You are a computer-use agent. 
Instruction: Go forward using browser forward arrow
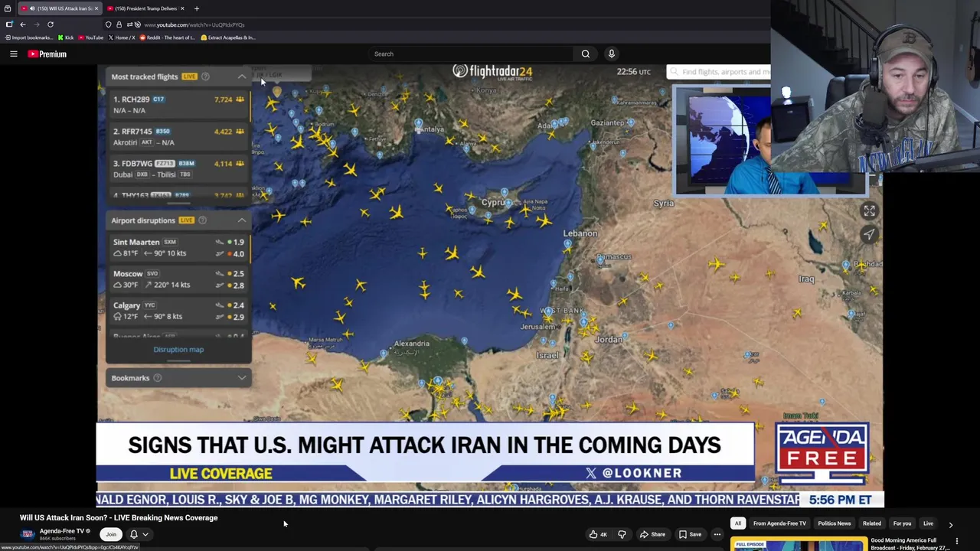(37, 24)
